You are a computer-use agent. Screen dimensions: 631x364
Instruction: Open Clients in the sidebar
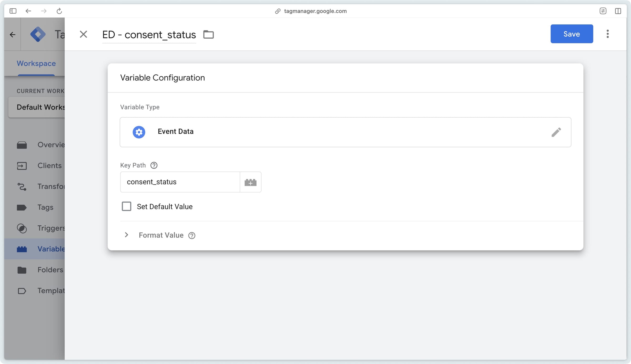pos(34,166)
